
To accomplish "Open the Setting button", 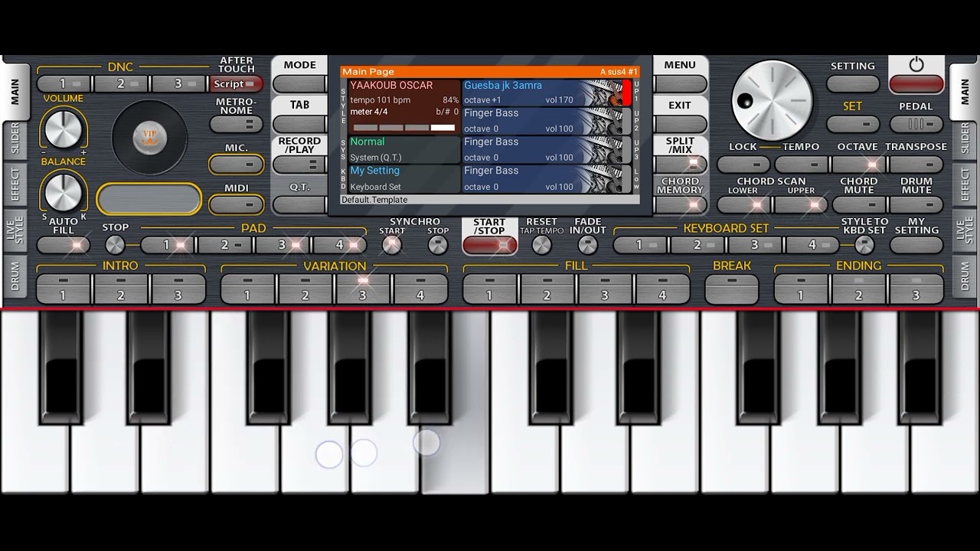I will pos(853,84).
